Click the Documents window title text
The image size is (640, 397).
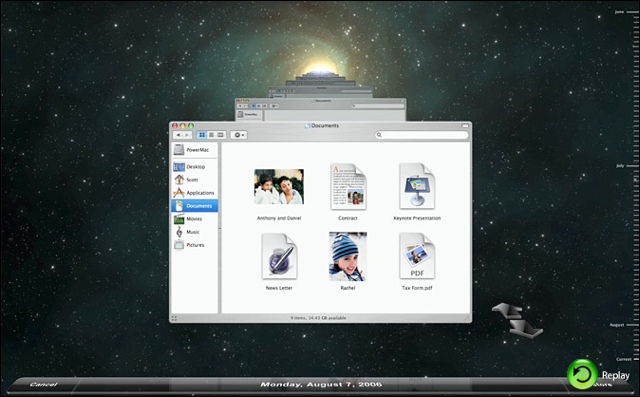[x=325, y=126]
